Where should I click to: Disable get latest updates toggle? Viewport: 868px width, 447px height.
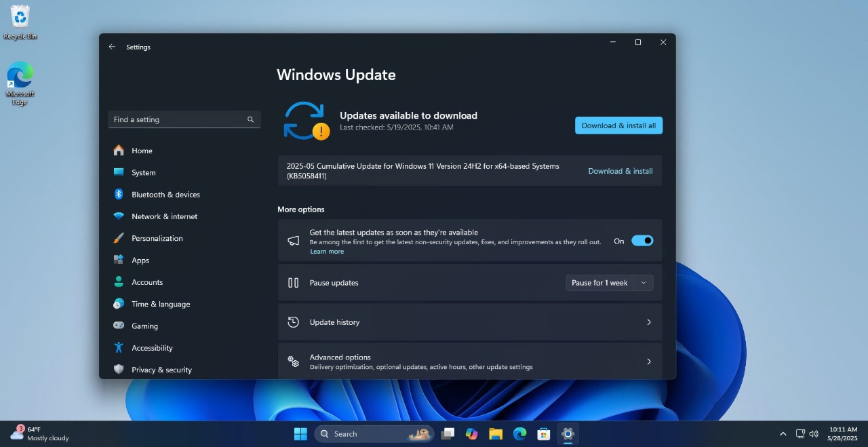pyautogui.click(x=642, y=241)
